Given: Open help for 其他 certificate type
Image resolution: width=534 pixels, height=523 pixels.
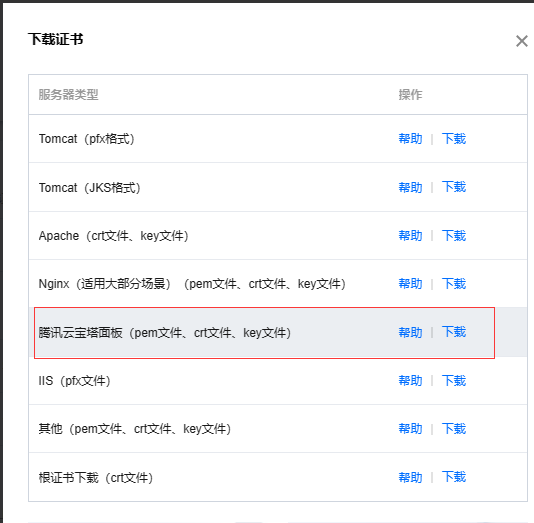Looking at the screenshot, I should tap(410, 429).
